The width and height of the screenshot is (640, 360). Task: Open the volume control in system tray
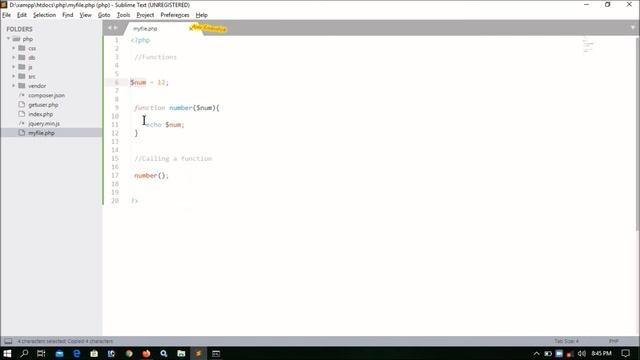(x=581, y=353)
